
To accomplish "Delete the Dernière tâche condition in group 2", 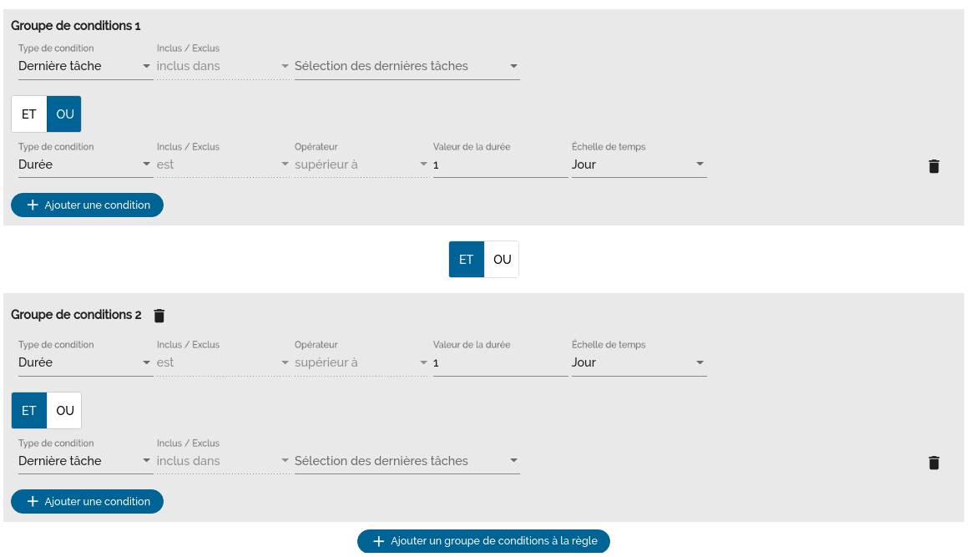I will coord(933,463).
